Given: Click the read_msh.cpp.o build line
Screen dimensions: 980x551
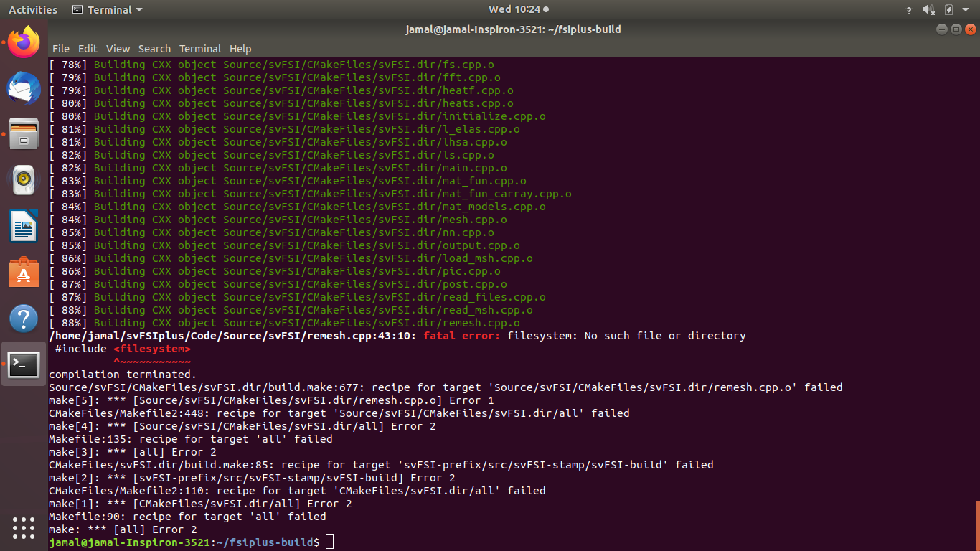Looking at the screenshot, I should pos(291,310).
